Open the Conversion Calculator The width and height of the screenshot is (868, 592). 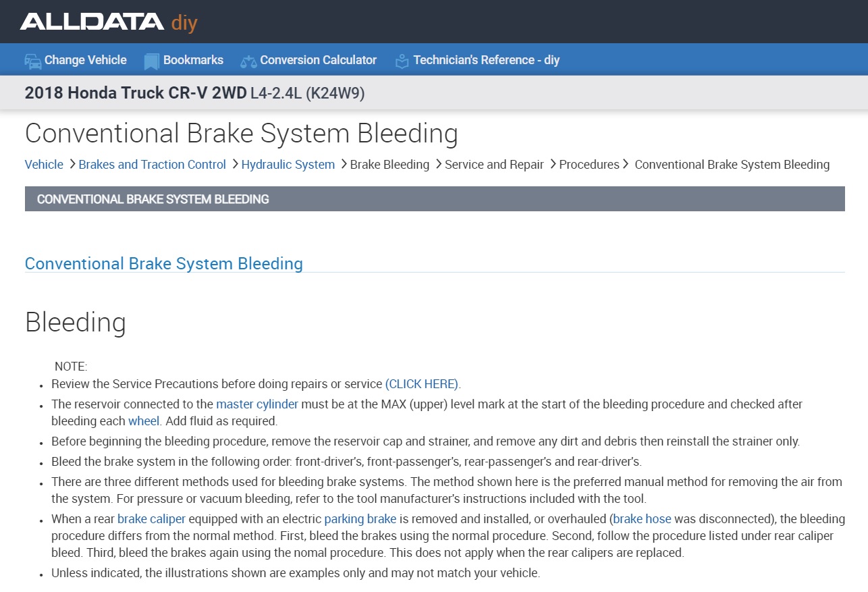tap(318, 60)
